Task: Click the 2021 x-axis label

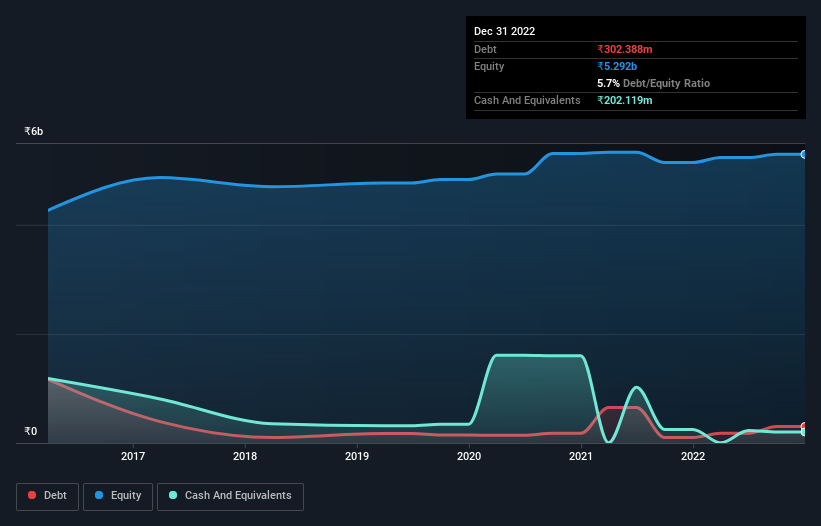Action: (581, 456)
